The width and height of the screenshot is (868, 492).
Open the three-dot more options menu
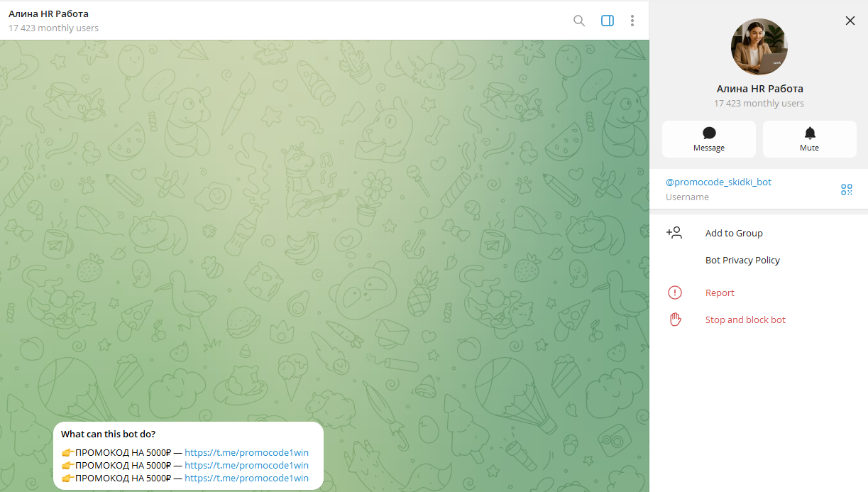pyautogui.click(x=632, y=21)
